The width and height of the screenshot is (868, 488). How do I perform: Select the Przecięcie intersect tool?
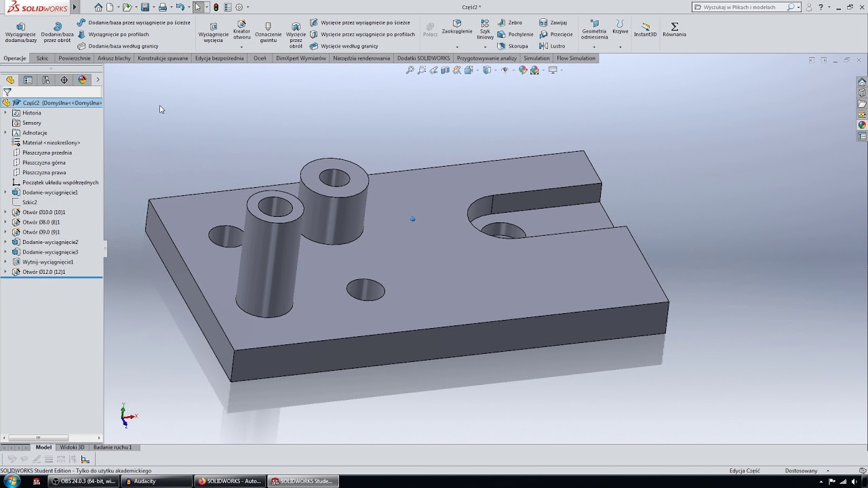click(x=556, y=34)
